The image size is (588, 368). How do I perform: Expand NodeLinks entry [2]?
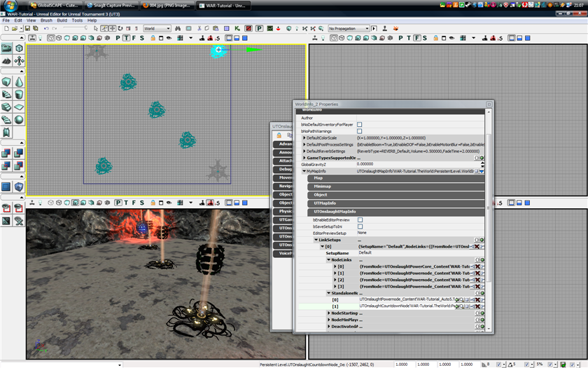point(335,280)
